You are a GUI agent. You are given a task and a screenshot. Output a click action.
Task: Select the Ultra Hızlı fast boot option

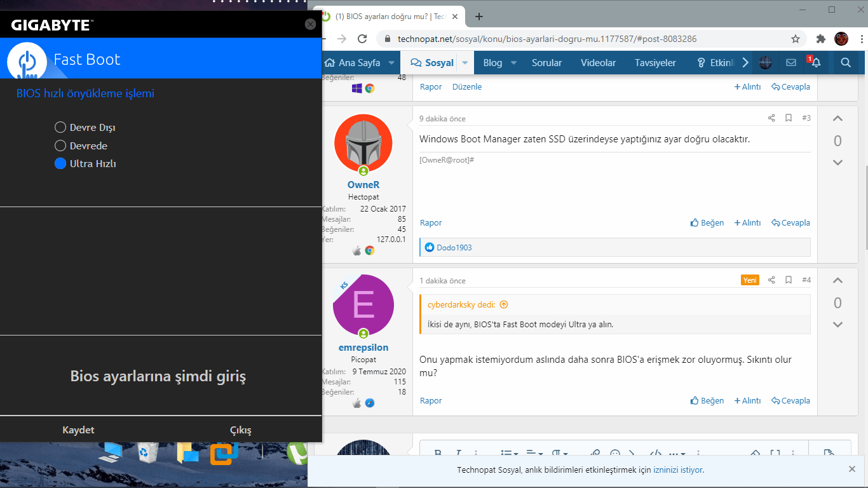pos(86,163)
